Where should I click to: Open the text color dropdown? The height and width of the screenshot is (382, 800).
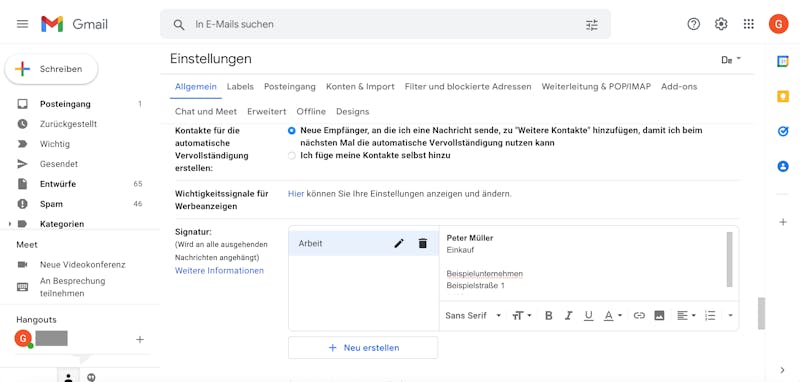pos(613,316)
